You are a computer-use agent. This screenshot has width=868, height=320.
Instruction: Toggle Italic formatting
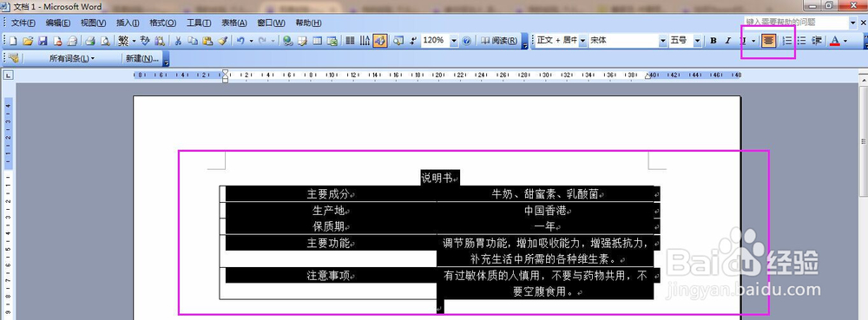(x=728, y=41)
